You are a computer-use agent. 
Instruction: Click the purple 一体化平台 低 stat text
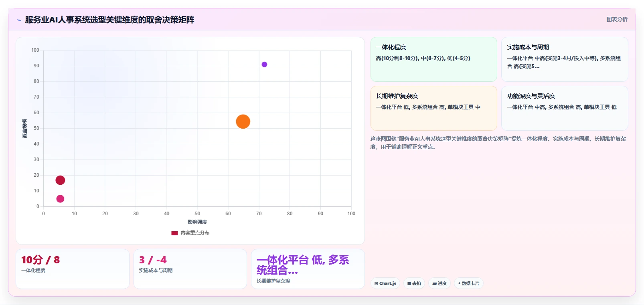(303, 265)
